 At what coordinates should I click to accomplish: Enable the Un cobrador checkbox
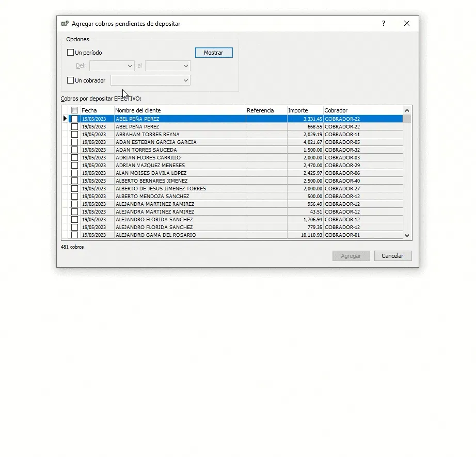point(70,80)
